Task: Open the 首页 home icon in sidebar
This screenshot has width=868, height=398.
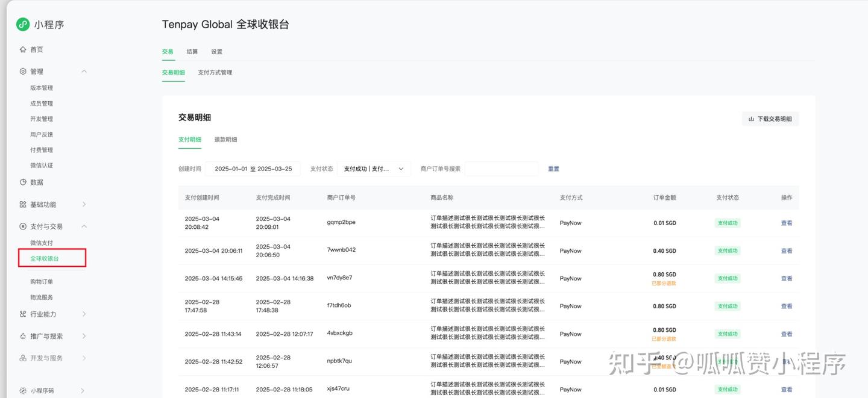Action: point(21,49)
